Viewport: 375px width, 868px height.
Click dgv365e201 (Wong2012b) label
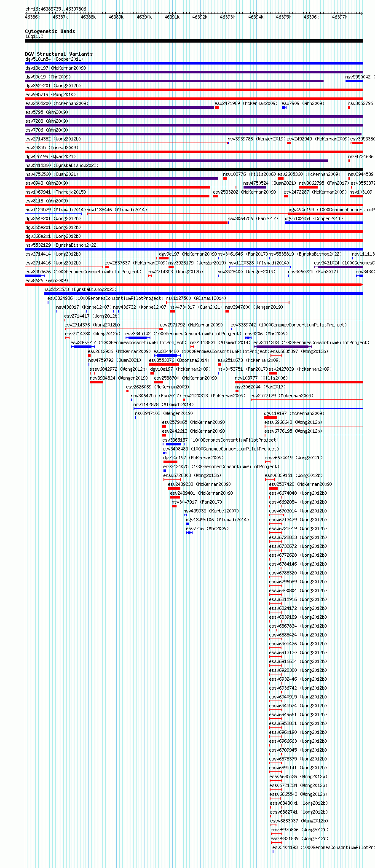[53, 227]
